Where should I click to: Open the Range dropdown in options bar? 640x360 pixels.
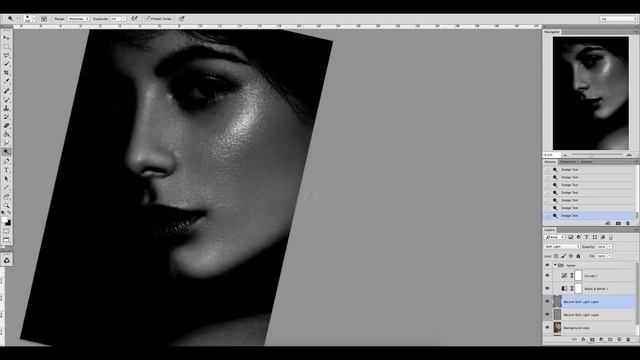pos(78,19)
